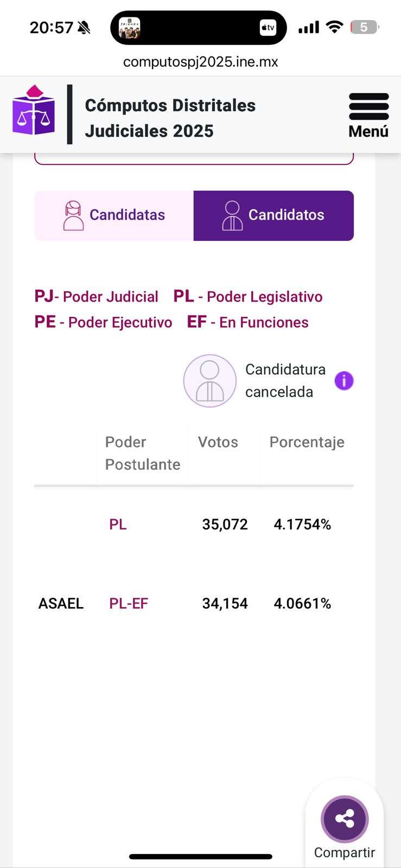Switch to the Candidatas tab

pyautogui.click(x=114, y=215)
